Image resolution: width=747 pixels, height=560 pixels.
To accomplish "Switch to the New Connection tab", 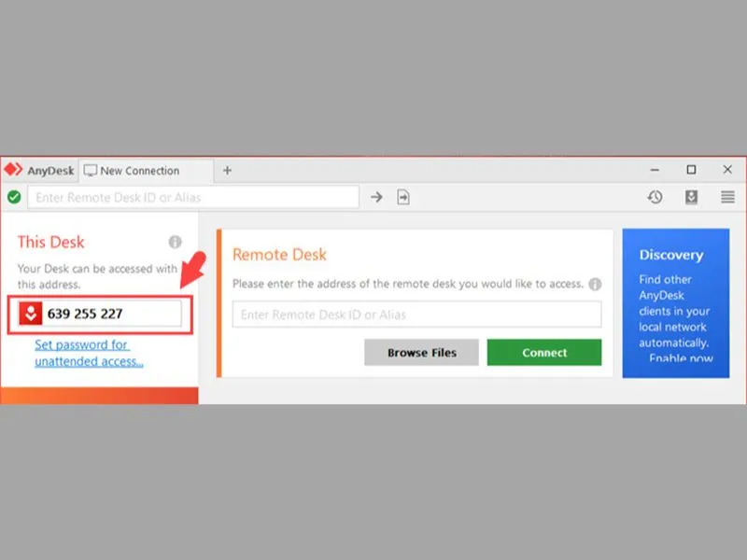I will click(x=146, y=171).
